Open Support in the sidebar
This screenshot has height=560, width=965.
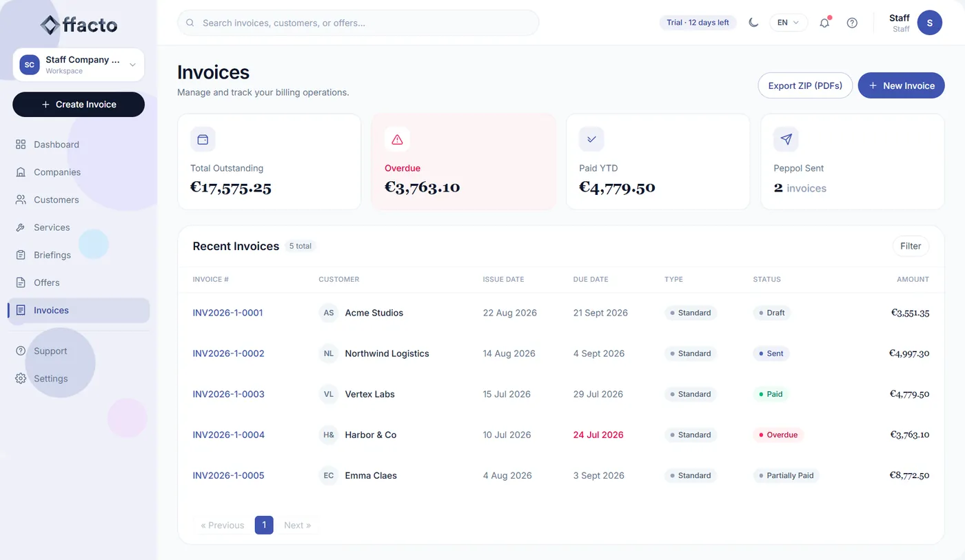click(79, 351)
